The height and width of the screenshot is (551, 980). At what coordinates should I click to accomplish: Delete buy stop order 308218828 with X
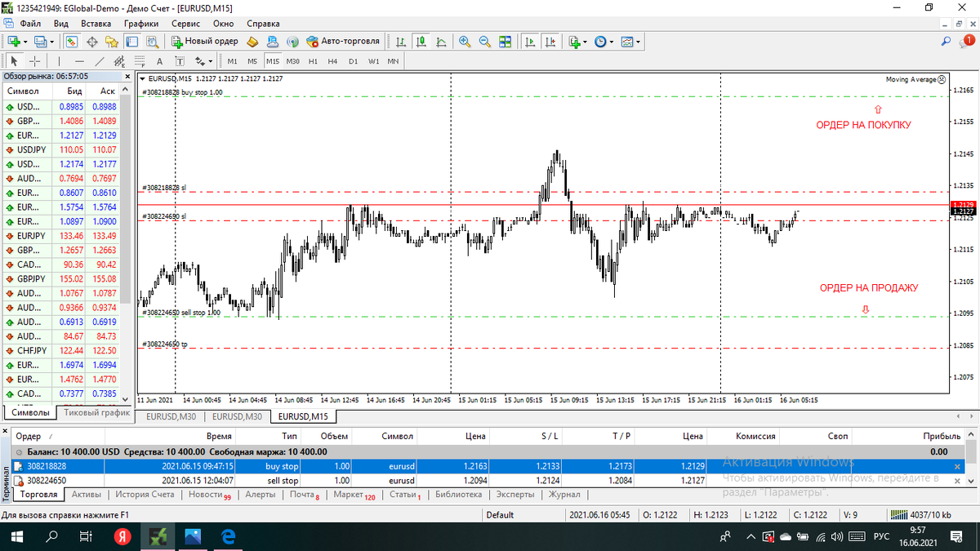click(958, 467)
